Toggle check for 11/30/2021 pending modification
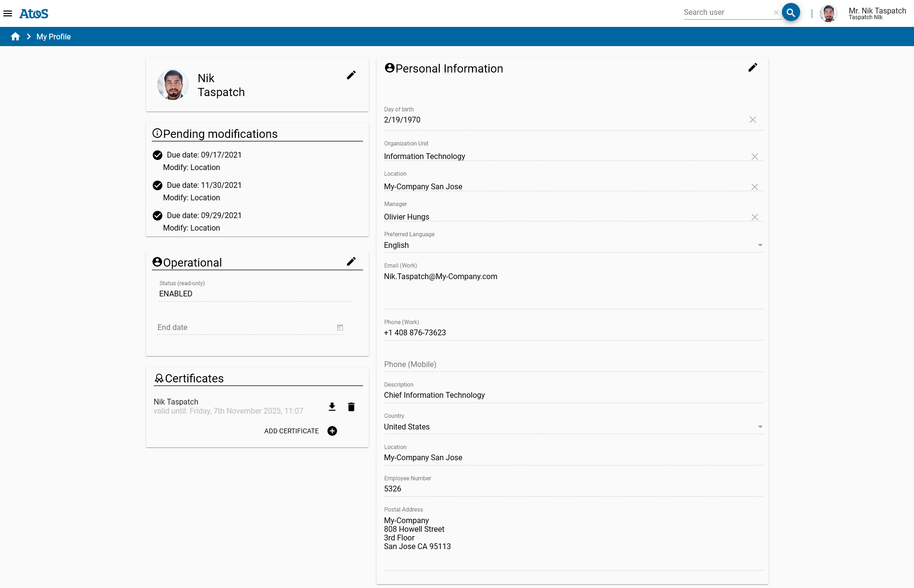The image size is (914, 588). [158, 185]
